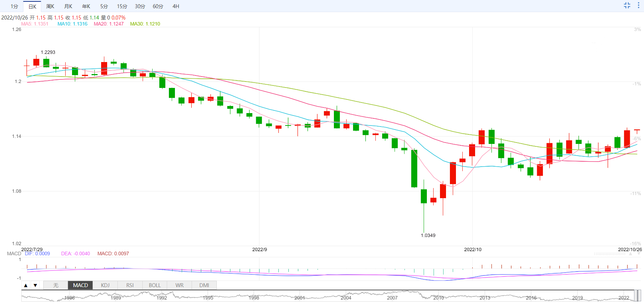
Task: Choose the 15分 timeframe tab
Action: click(x=122, y=6)
